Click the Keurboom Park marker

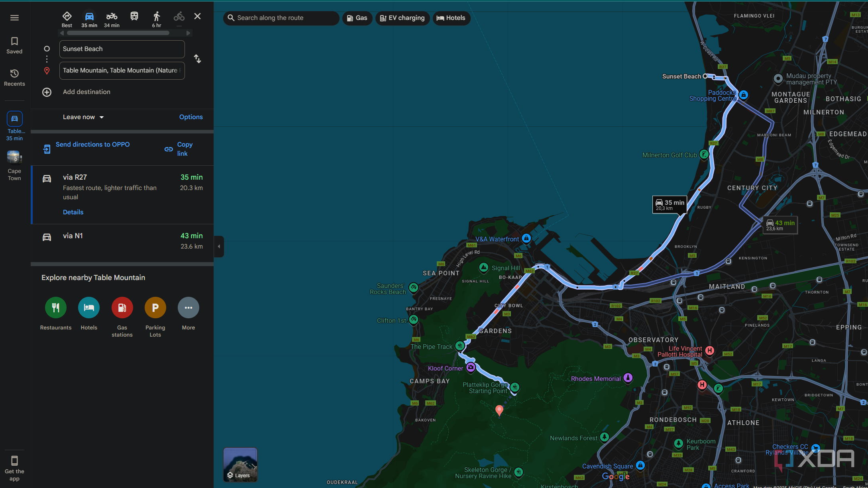click(679, 443)
